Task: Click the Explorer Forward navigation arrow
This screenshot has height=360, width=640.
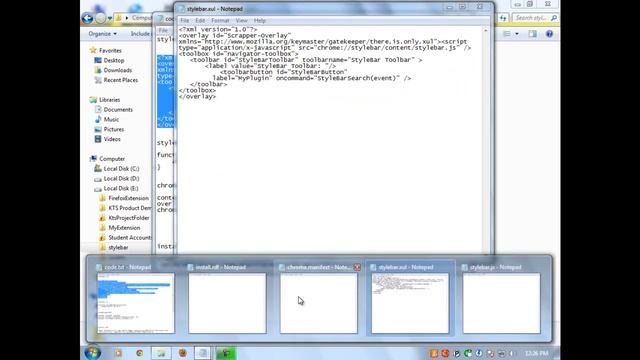Action: point(100,18)
